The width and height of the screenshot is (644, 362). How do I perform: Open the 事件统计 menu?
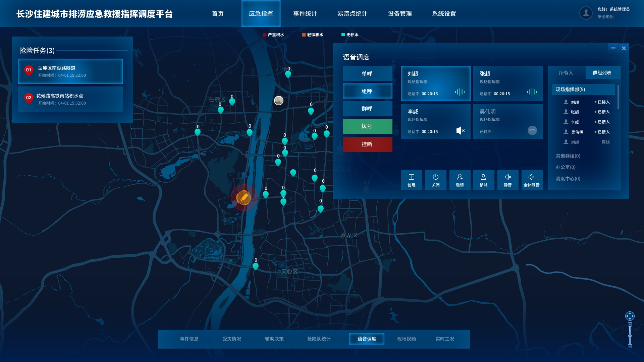click(x=305, y=13)
